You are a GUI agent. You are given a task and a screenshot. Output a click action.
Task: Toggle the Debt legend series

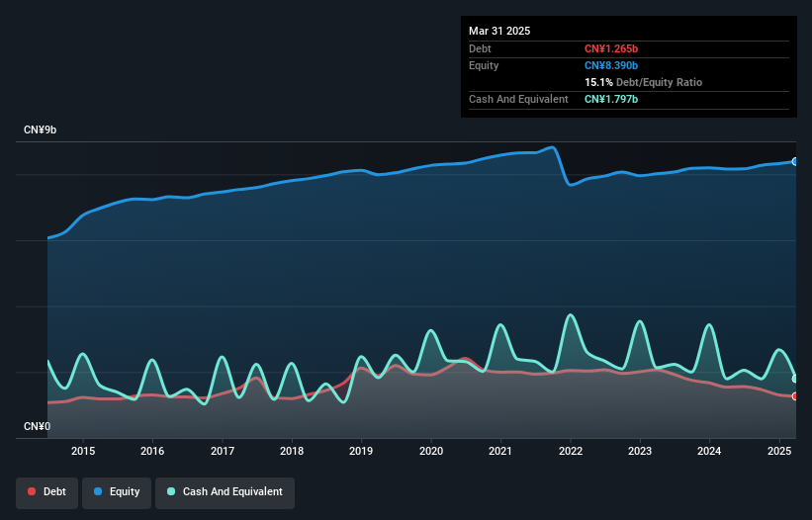click(x=47, y=492)
